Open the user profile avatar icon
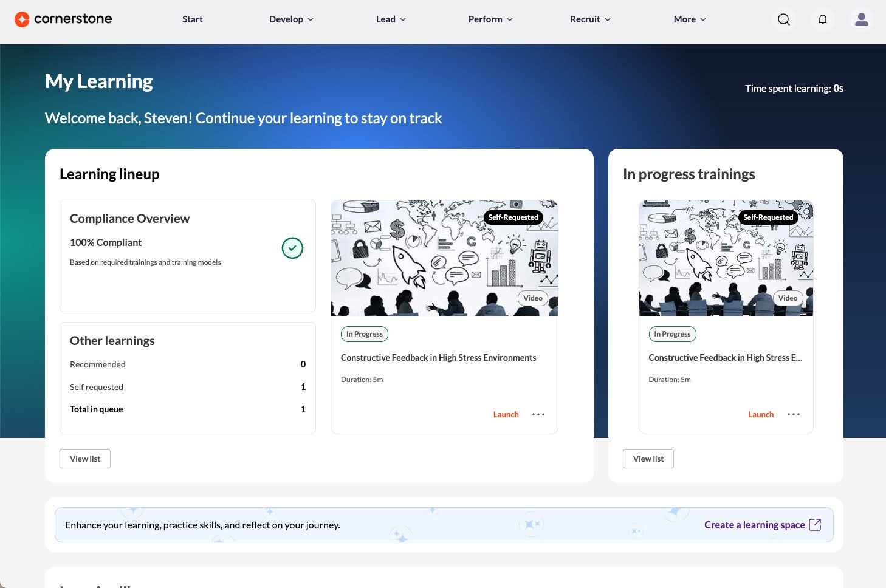Viewport: 886px width, 588px height. [x=862, y=19]
